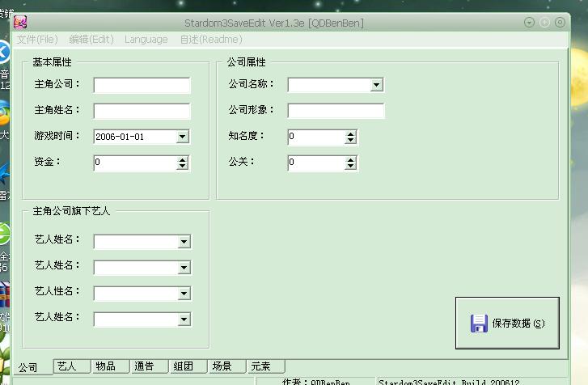
Task: Click the 主角公司 text field
Action: [142, 85]
